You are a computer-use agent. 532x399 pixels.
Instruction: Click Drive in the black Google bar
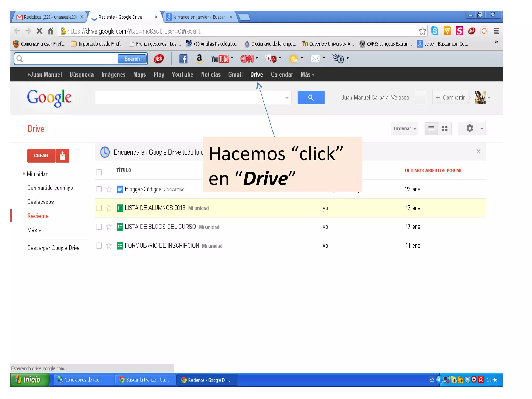point(256,75)
